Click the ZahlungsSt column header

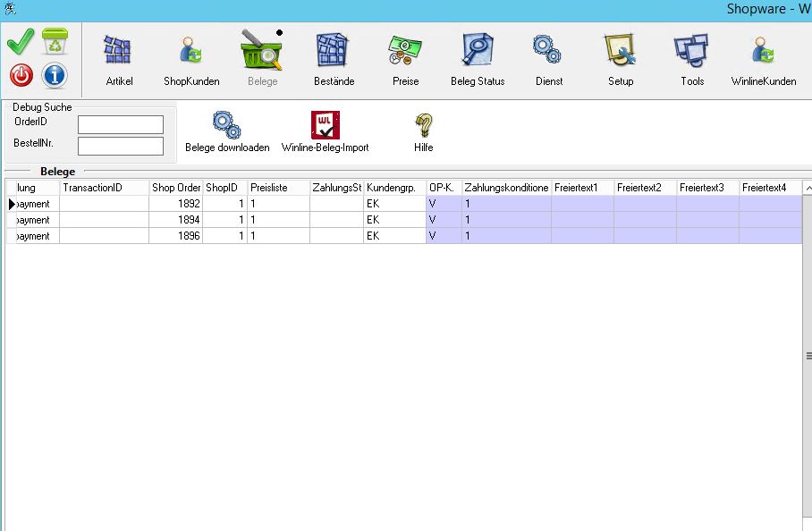pos(336,188)
